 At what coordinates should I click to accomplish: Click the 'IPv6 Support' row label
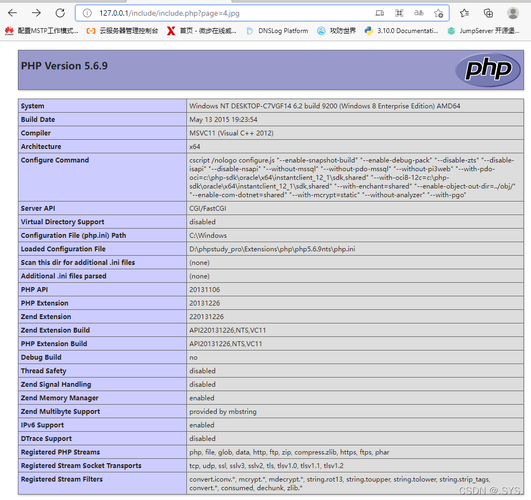(x=42, y=425)
